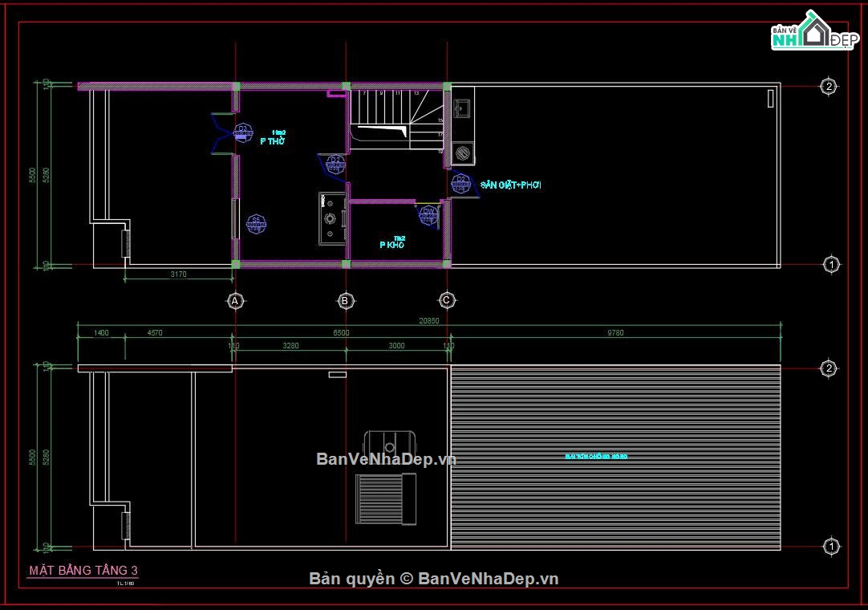Select the 9780 dimension text
This screenshot has width=868, height=610.
pyautogui.click(x=615, y=333)
